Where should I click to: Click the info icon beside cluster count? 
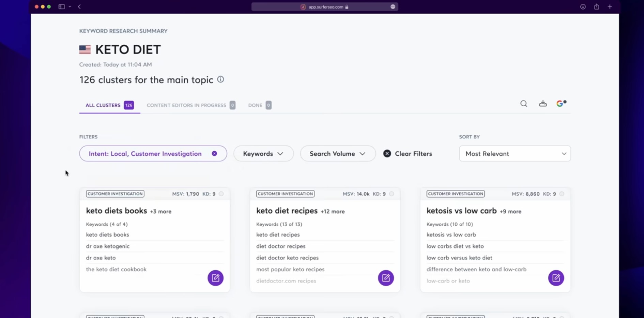(221, 79)
